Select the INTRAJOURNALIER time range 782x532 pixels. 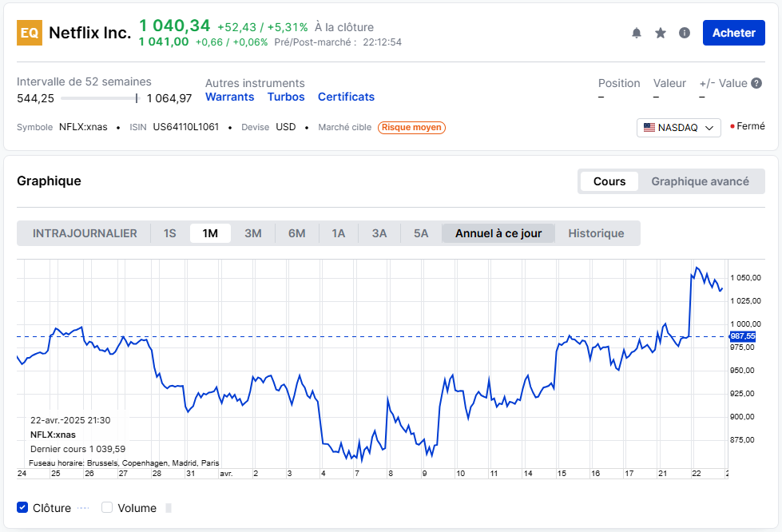tap(85, 233)
